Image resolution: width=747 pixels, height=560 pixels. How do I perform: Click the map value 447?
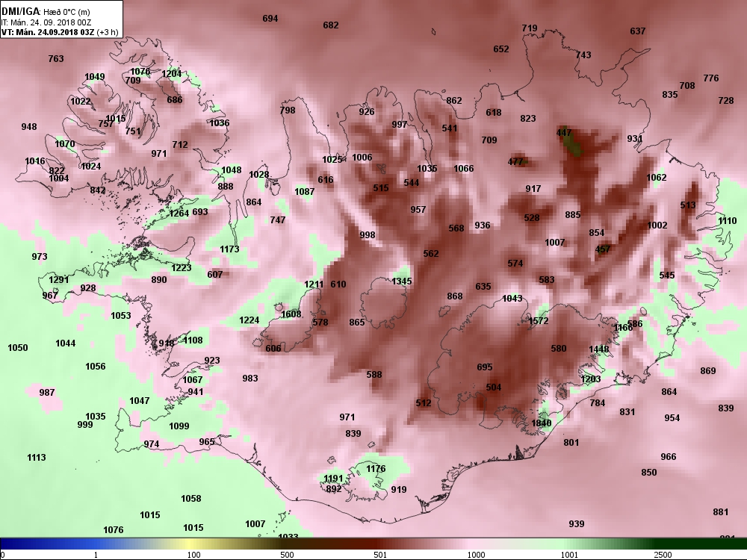click(x=564, y=133)
